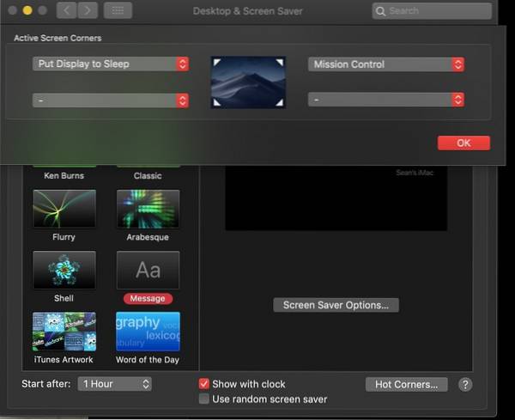Viewport: 515px width, 420px height.
Task: Open the Mission Control corner dropdown
Action: 386,64
